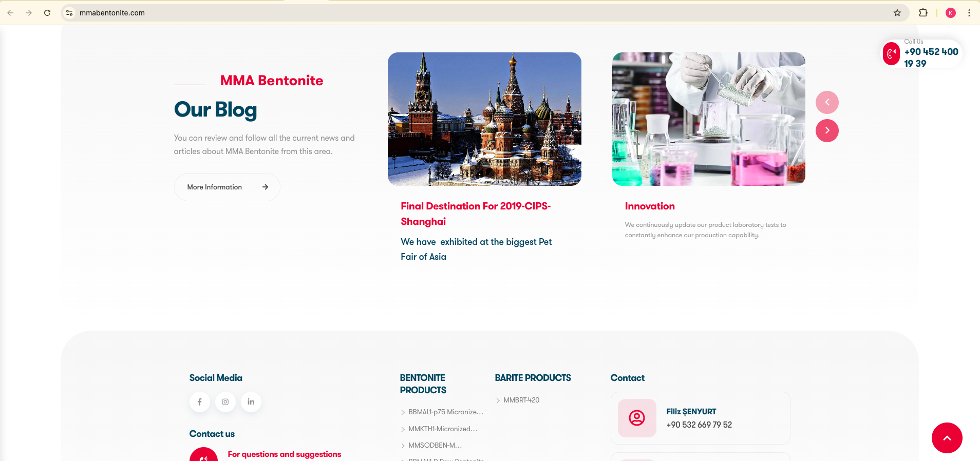This screenshot has width=980, height=461.
Task: Open the BBMAL1-p75 Micronize product link
Action: [446, 412]
